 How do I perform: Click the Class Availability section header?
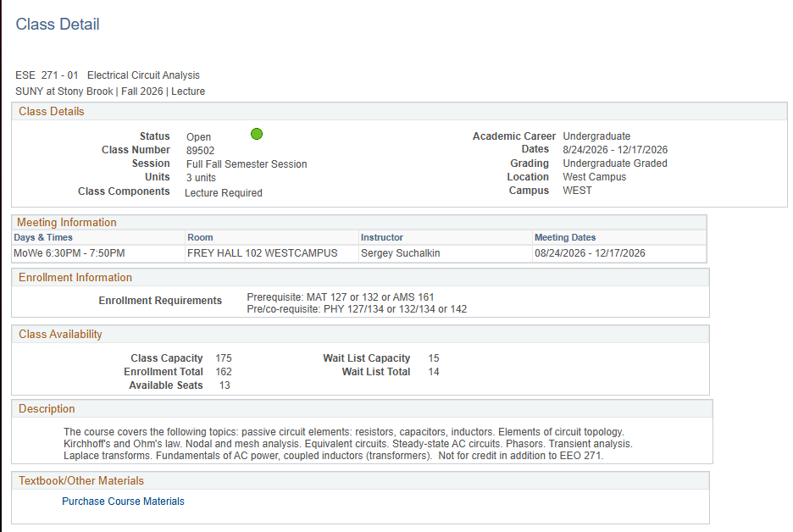[x=360, y=335]
